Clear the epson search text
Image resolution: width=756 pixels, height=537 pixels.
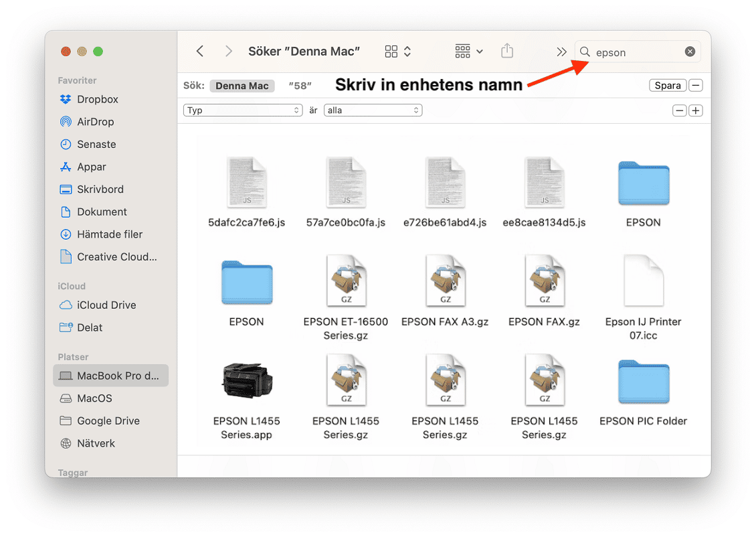point(690,52)
